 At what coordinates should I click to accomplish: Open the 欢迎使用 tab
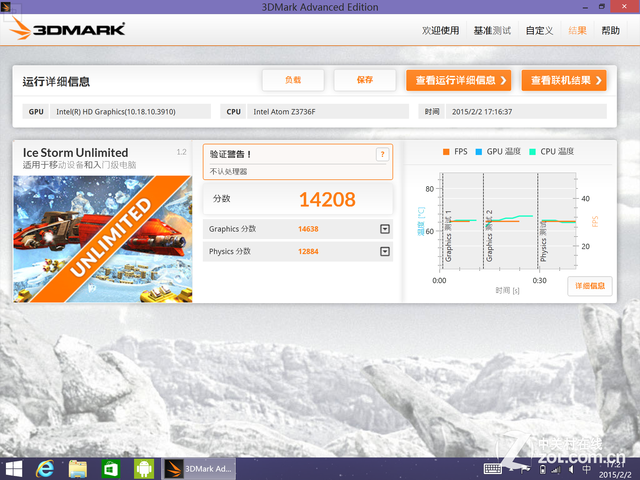[440, 31]
